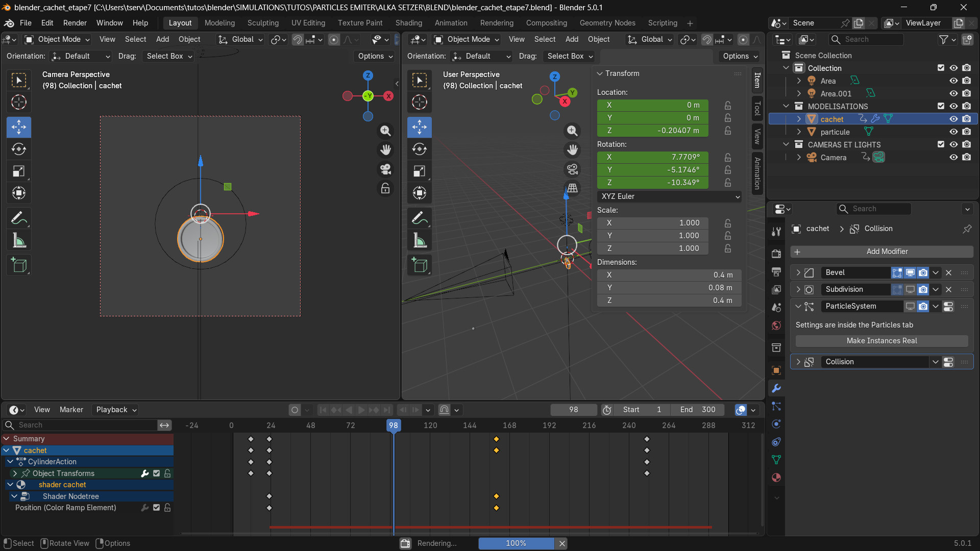Open the Render menu
Screen dimensions: 980x551
coord(75,23)
